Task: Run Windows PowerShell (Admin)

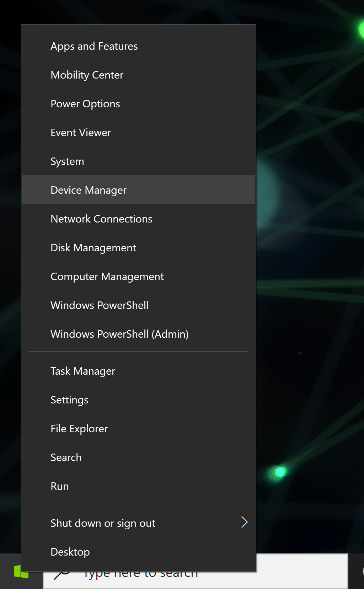Action: tap(119, 334)
